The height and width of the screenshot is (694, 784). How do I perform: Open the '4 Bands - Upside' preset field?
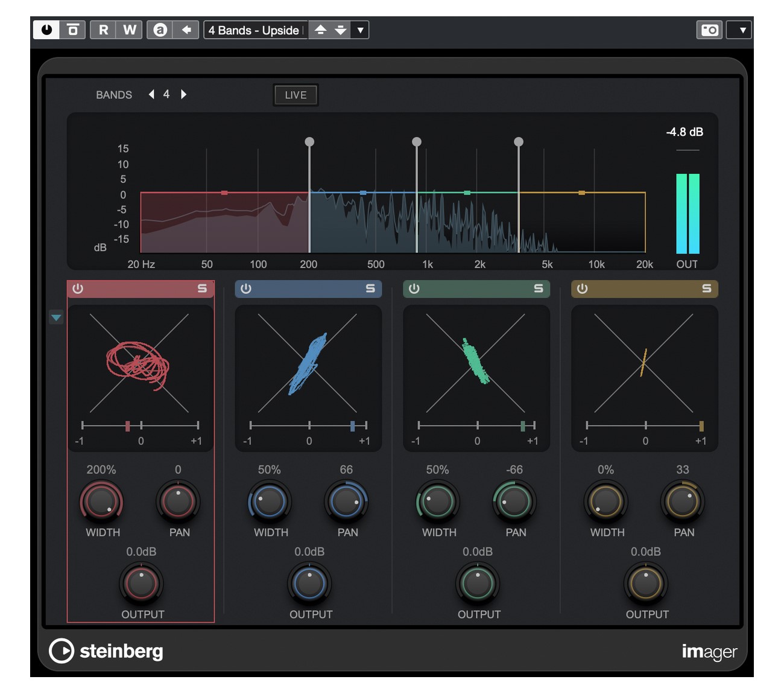tap(256, 30)
